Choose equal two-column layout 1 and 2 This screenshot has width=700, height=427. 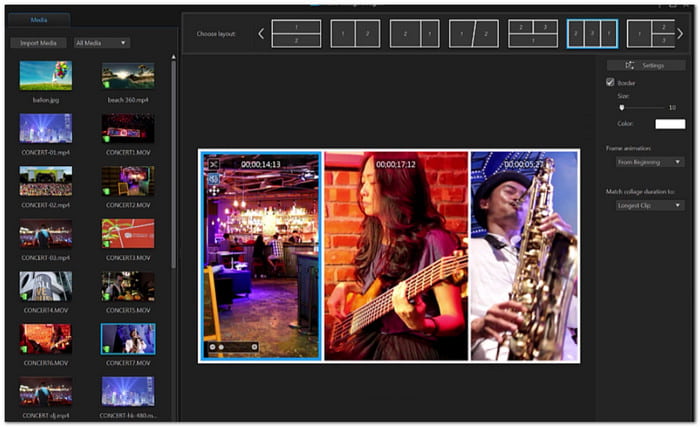pos(355,33)
